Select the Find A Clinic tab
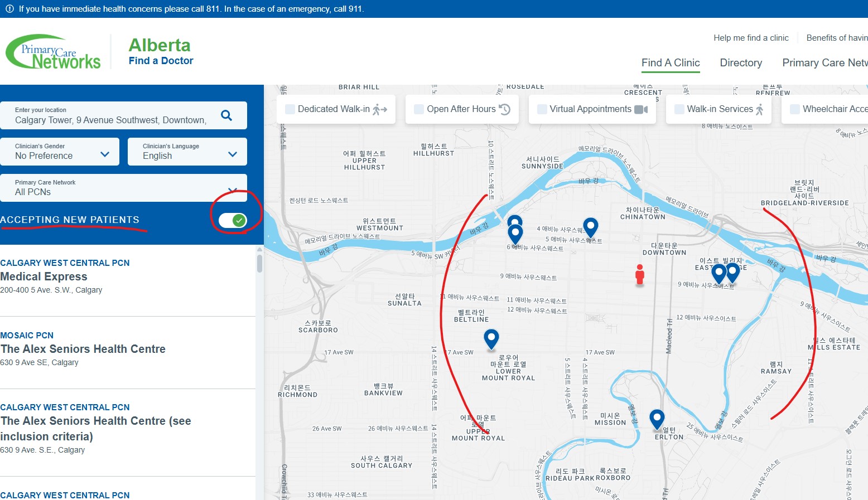The height and width of the screenshot is (500, 868). pyautogui.click(x=671, y=63)
